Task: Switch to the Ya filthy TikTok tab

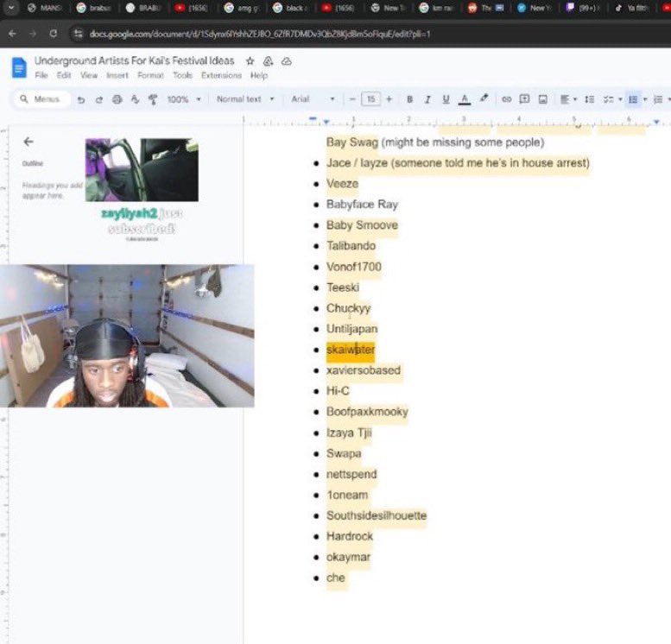Action: click(630, 8)
